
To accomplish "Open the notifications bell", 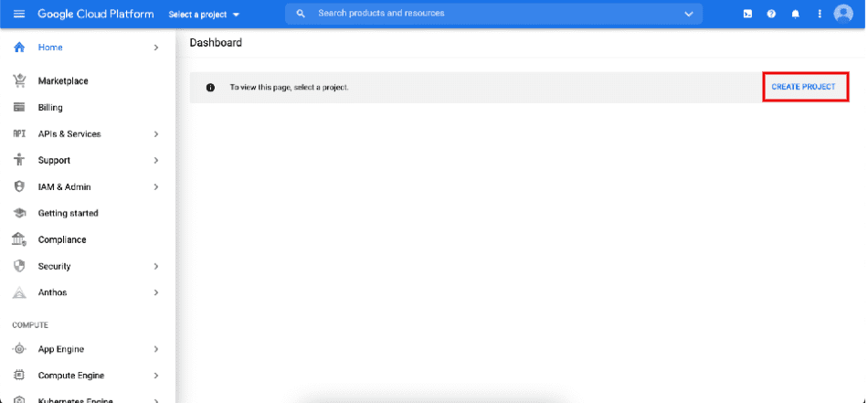I will pyautogui.click(x=796, y=14).
